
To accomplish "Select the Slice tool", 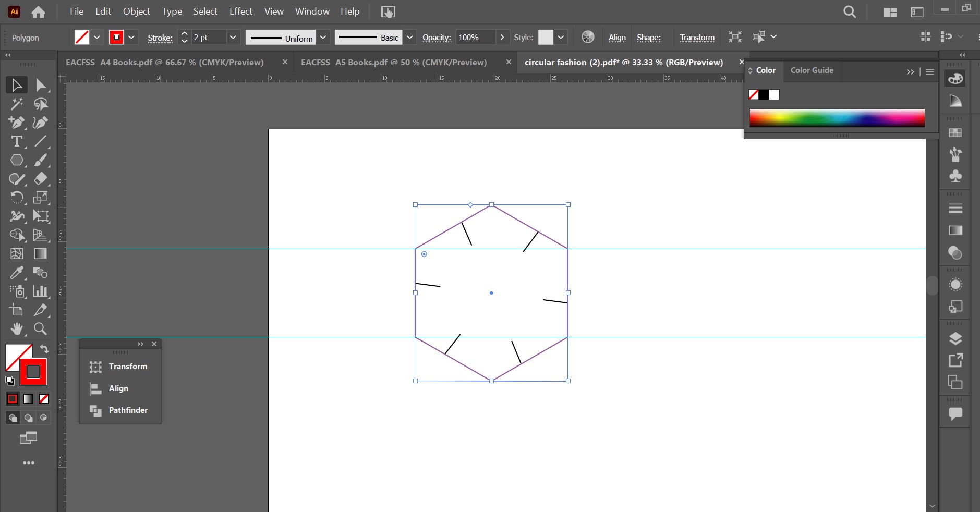I will (40, 310).
